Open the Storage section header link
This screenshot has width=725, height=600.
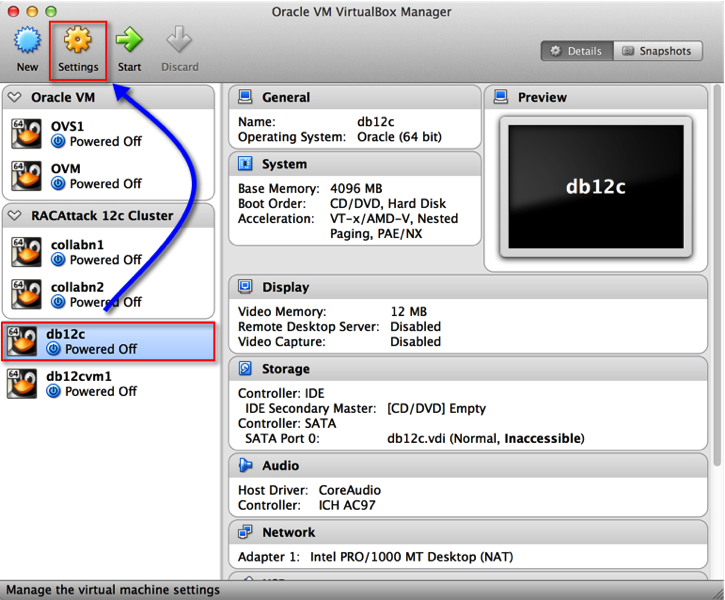286,369
